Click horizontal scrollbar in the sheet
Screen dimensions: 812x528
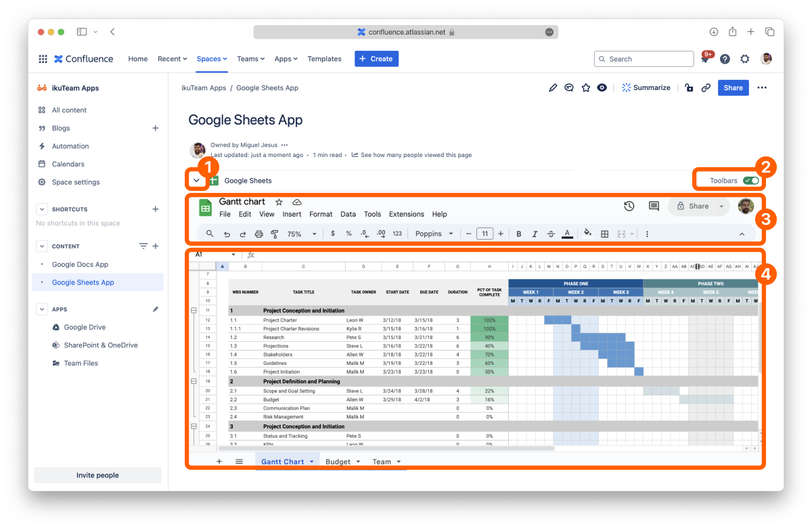(386, 448)
